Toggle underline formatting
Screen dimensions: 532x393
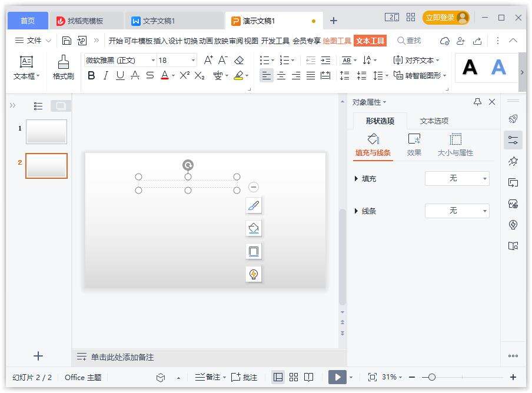[x=120, y=76]
